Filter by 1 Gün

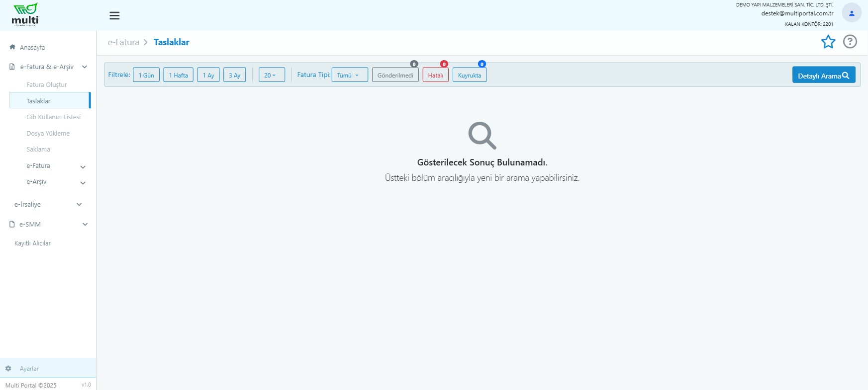point(146,75)
